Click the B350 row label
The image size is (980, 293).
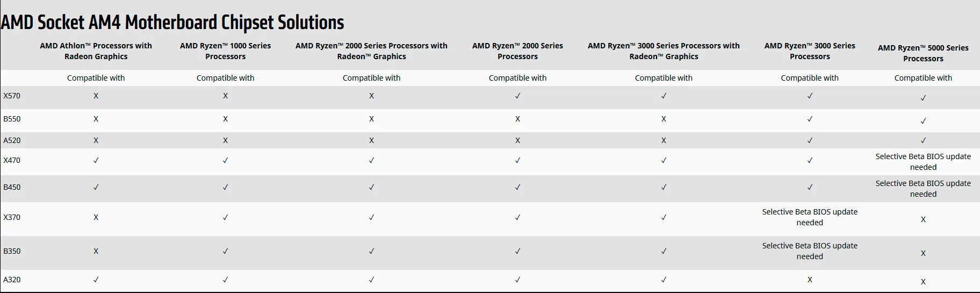coord(12,251)
